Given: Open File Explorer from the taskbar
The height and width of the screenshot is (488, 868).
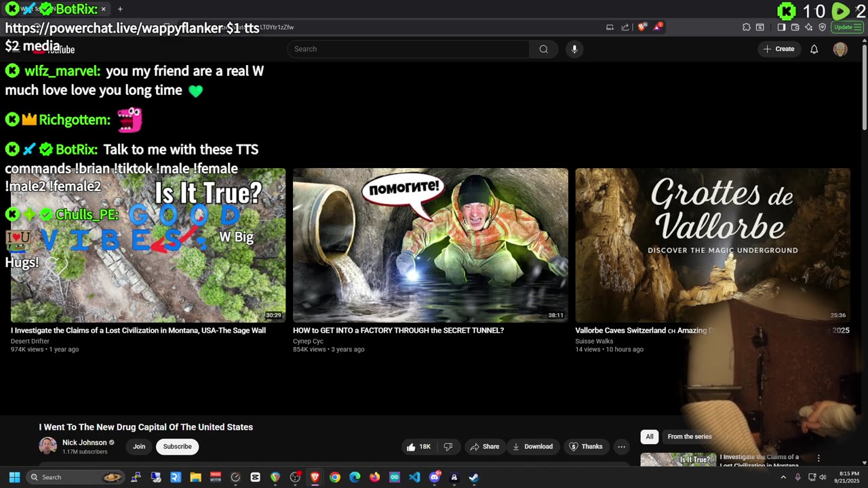Looking at the screenshot, I should (x=195, y=477).
